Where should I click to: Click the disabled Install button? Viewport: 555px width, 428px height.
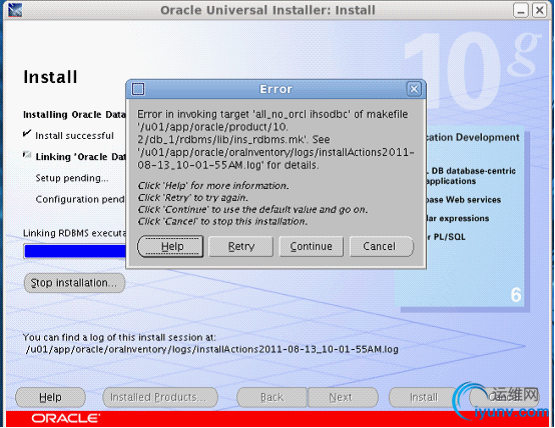click(x=423, y=398)
